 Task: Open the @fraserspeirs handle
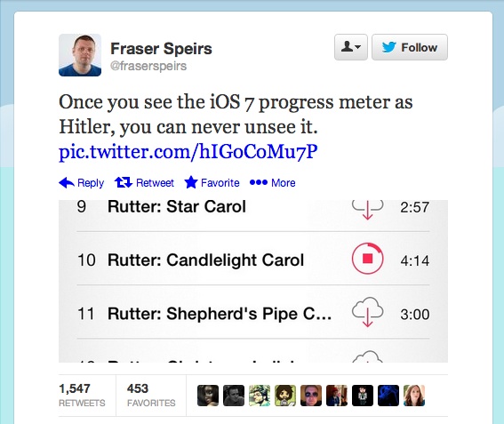tap(148, 66)
